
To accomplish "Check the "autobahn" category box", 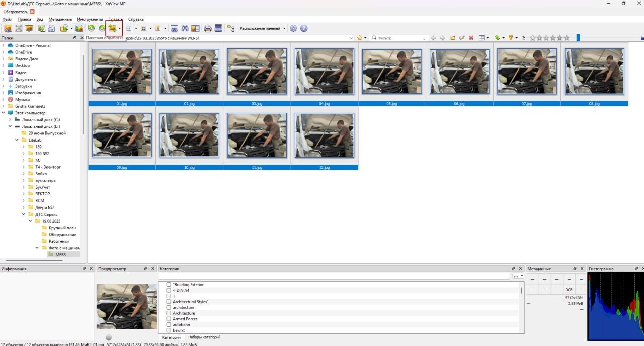I will 169,325.
